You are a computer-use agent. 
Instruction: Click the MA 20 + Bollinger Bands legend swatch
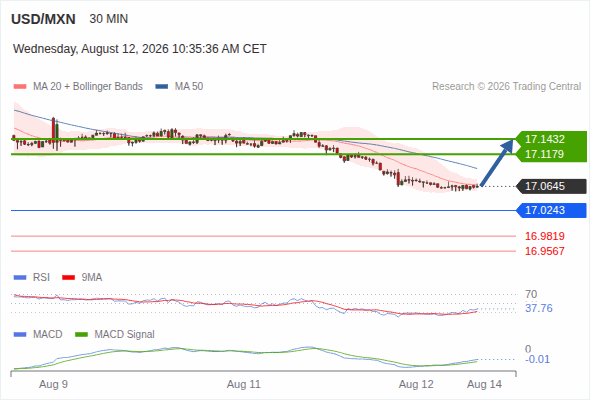pyautogui.click(x=20, y=87)
